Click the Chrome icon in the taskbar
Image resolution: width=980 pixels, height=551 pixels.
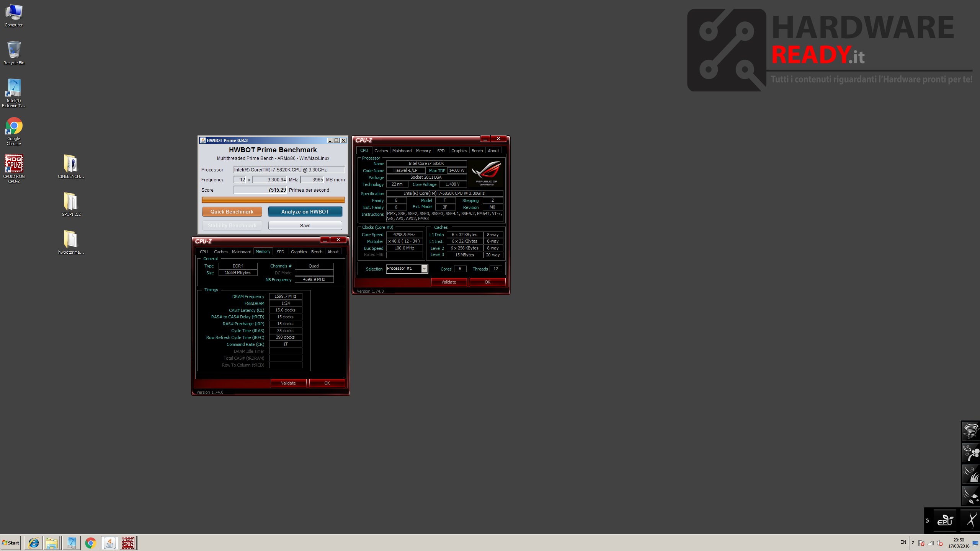point(90,543)
